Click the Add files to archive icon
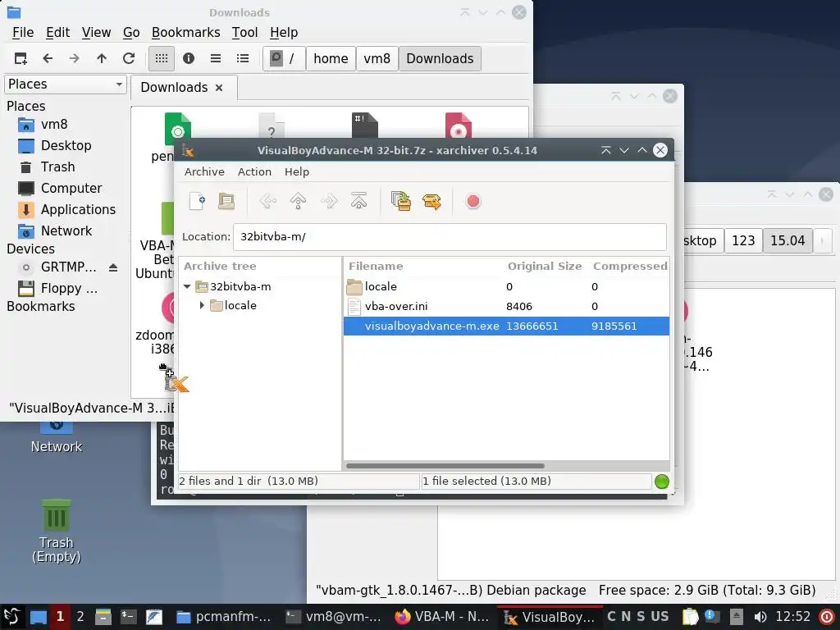The image size is (840, 630). coord(400,202)
